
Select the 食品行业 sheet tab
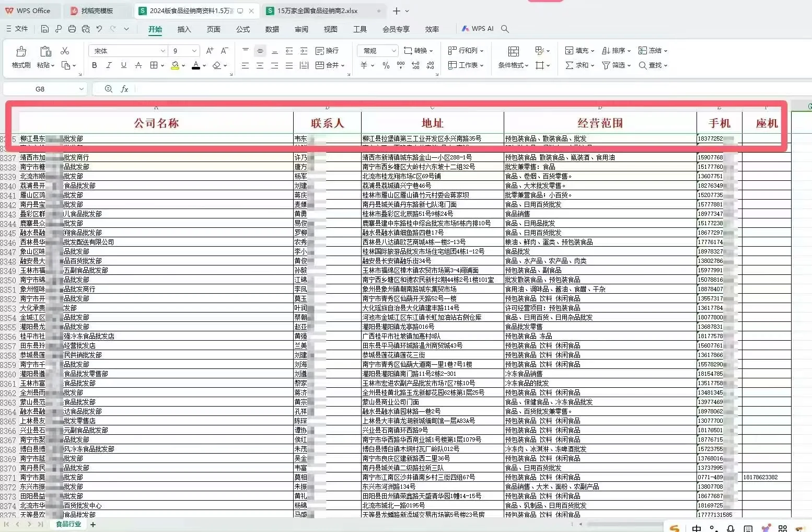tap(68, 524)
